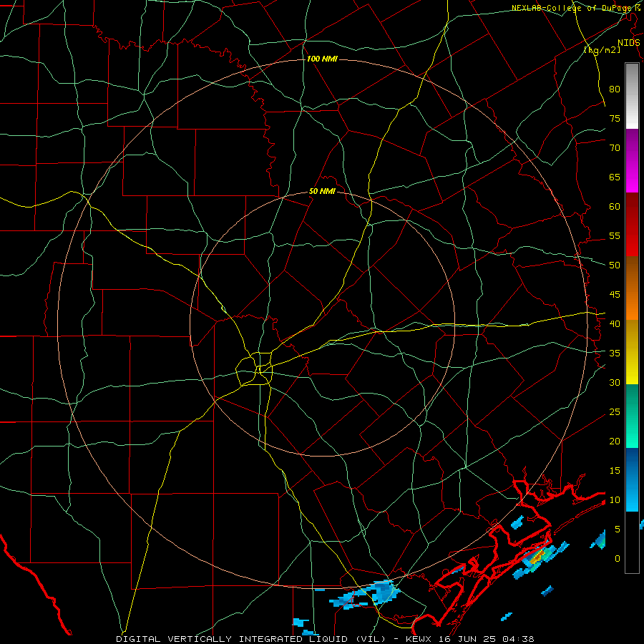Click the 15 value on the VIL legend
Image resolution: width=644 pixels, height=644 pixels.
point(615,470)
